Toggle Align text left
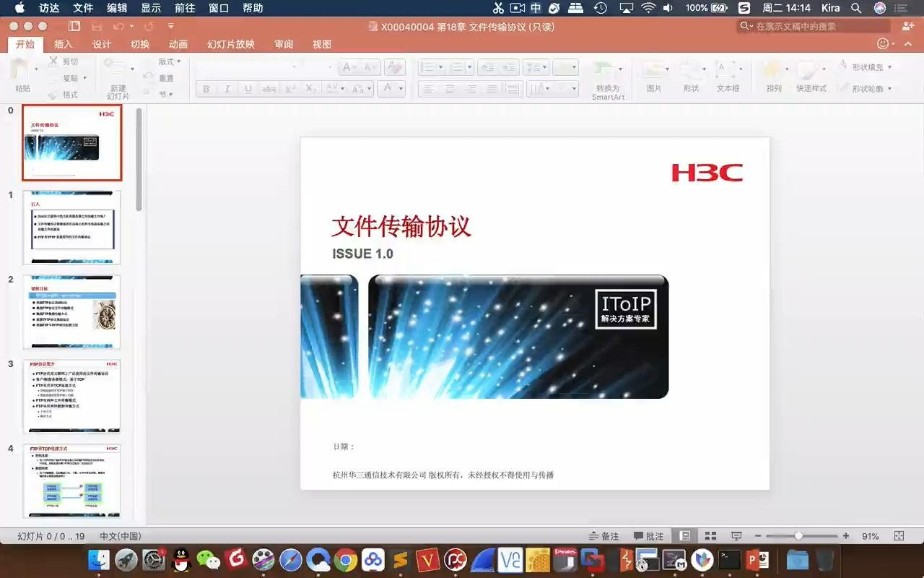Screen dimensions: 924x578 click(x=429, y=89)
